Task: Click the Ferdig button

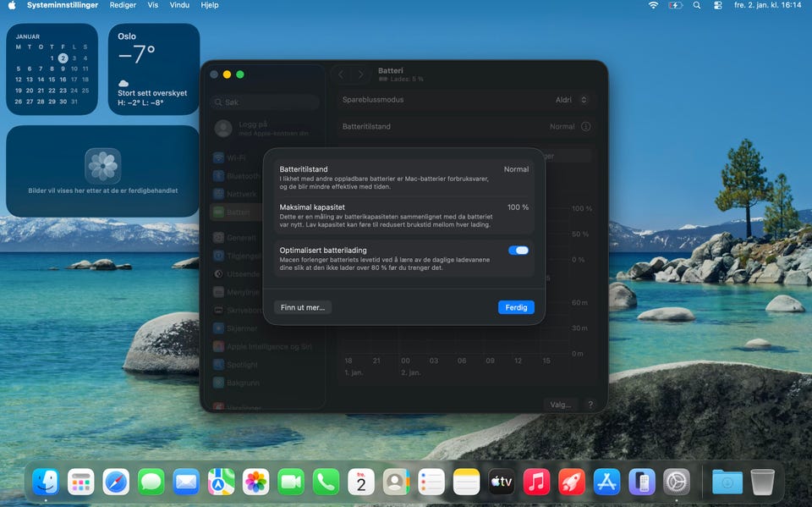Action: click(x=516, y=307)
